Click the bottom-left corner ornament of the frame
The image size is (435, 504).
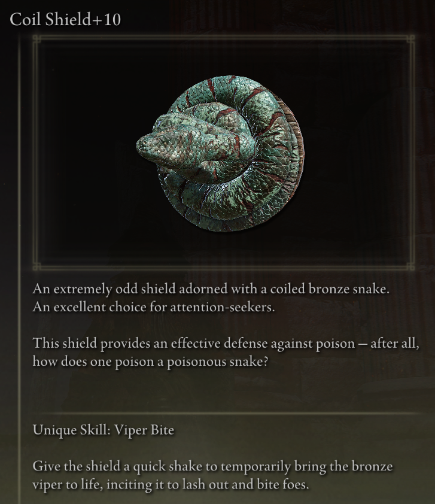37,266
